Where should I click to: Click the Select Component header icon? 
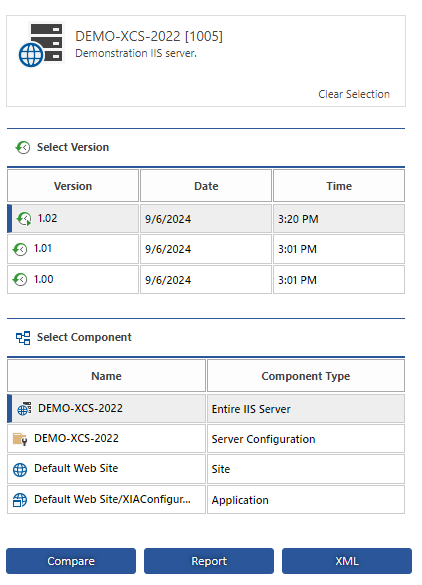coord(23,338)
